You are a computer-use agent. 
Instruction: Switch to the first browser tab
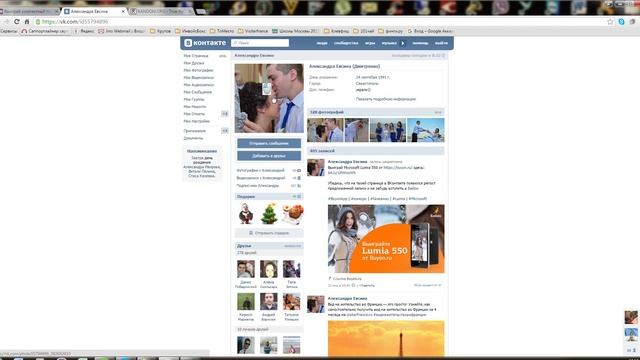(29, 11)
